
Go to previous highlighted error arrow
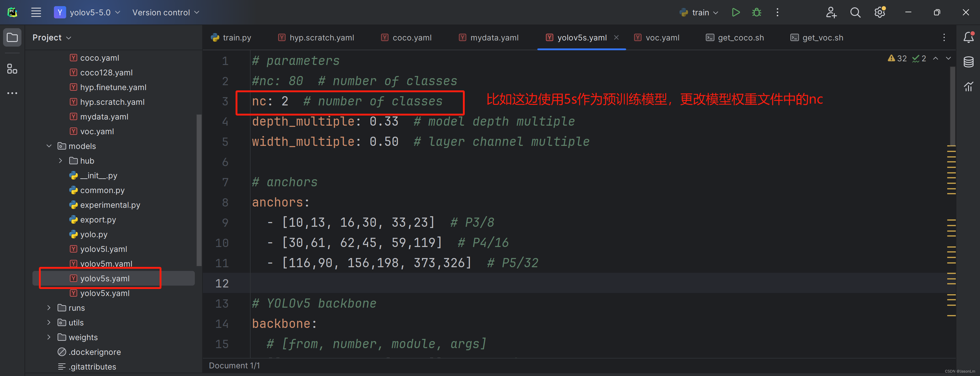936,58
